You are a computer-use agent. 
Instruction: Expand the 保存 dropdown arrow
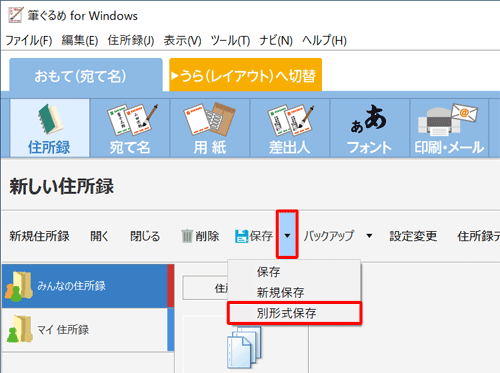click(x=287, y=235)
